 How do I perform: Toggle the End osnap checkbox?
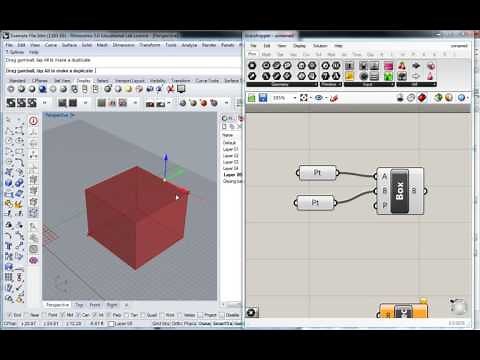tap(9, 315)
